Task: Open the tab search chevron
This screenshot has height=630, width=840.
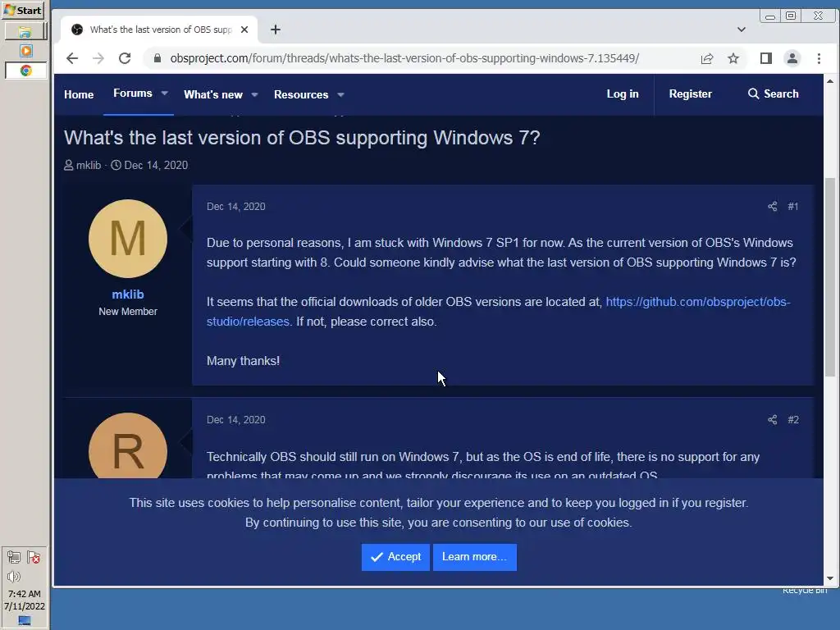Action: (742, 30)
